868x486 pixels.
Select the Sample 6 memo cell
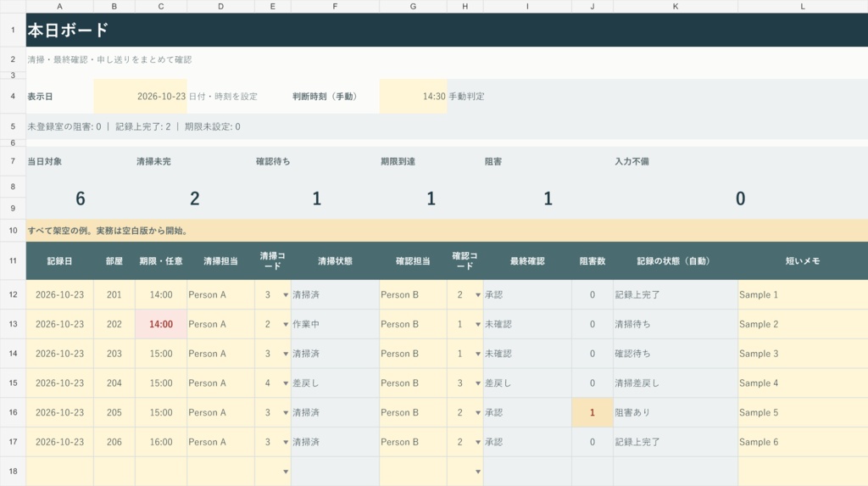pyautogui.click(x=803, y=442)
